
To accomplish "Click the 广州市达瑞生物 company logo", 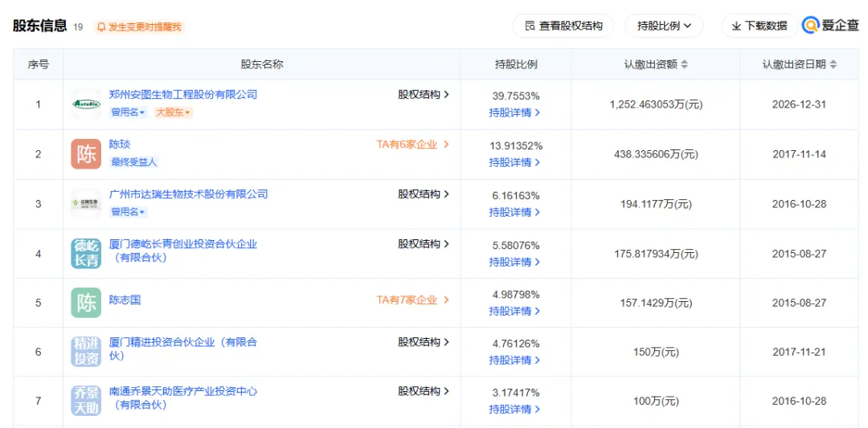I will (86, 203).
